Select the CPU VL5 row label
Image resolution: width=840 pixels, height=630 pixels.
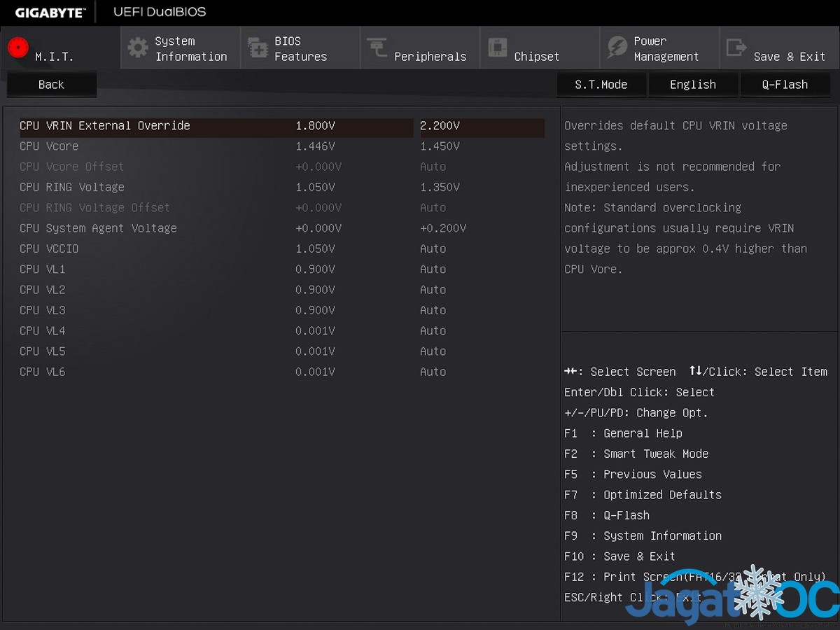click(x=43, y=351)
